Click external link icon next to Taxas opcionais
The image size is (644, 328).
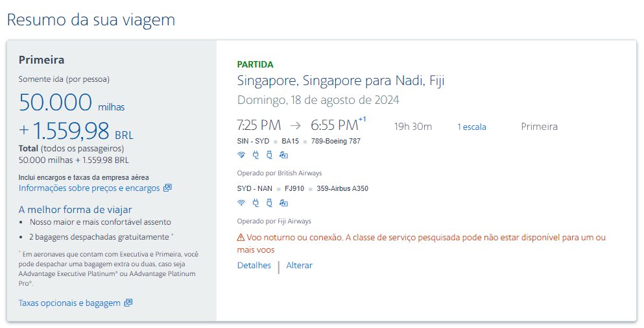(x=128, y=303)
